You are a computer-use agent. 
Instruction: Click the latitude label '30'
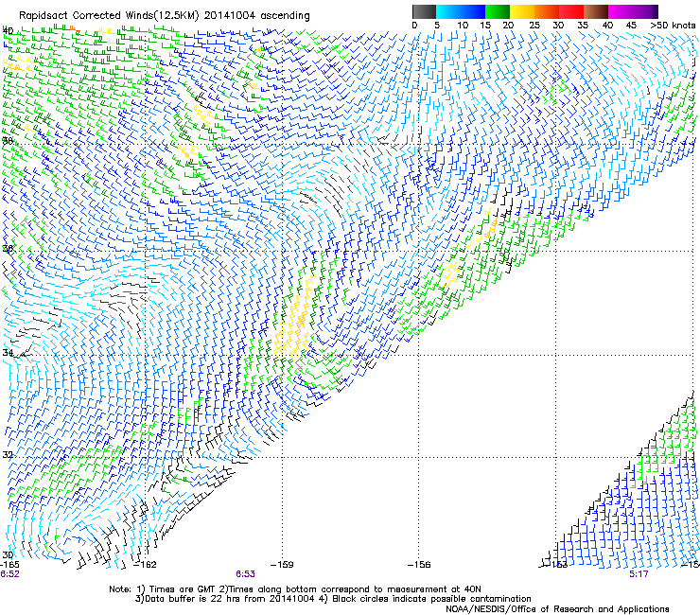point(8,554)
